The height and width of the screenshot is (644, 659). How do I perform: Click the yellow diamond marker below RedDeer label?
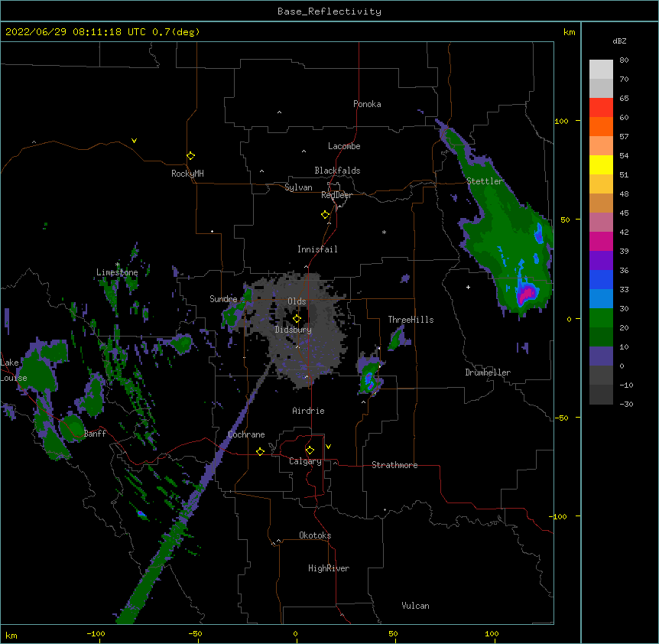pyautogui.click(x=325, y=215)
